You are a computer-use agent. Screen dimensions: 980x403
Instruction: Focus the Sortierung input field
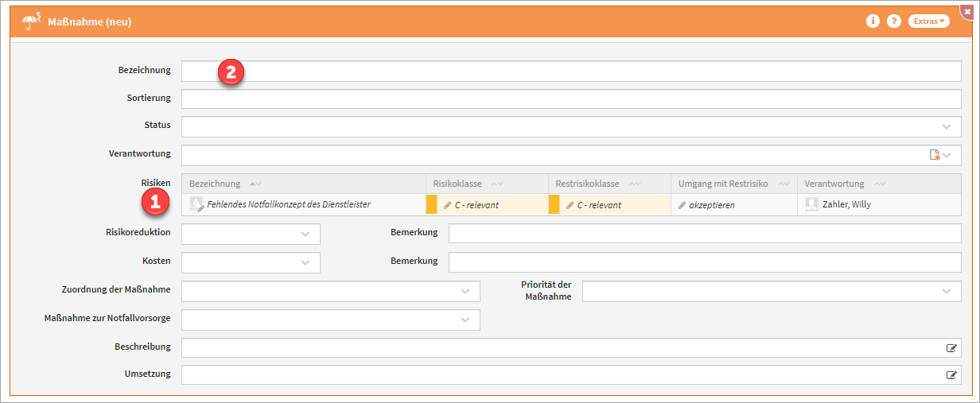[x=571, y=99]
